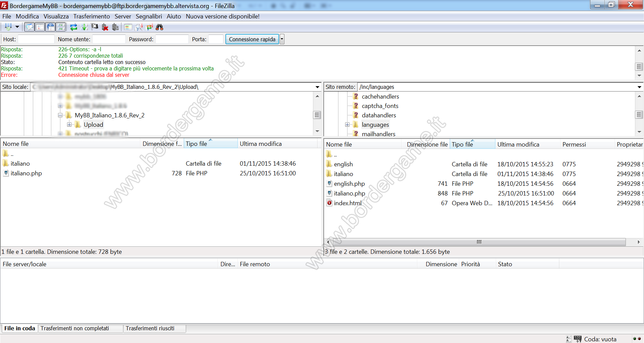The height and width of the screenshot is (343, 644).
Task: Toggle the transfer queue display
Action: click(x=61, y=27)
